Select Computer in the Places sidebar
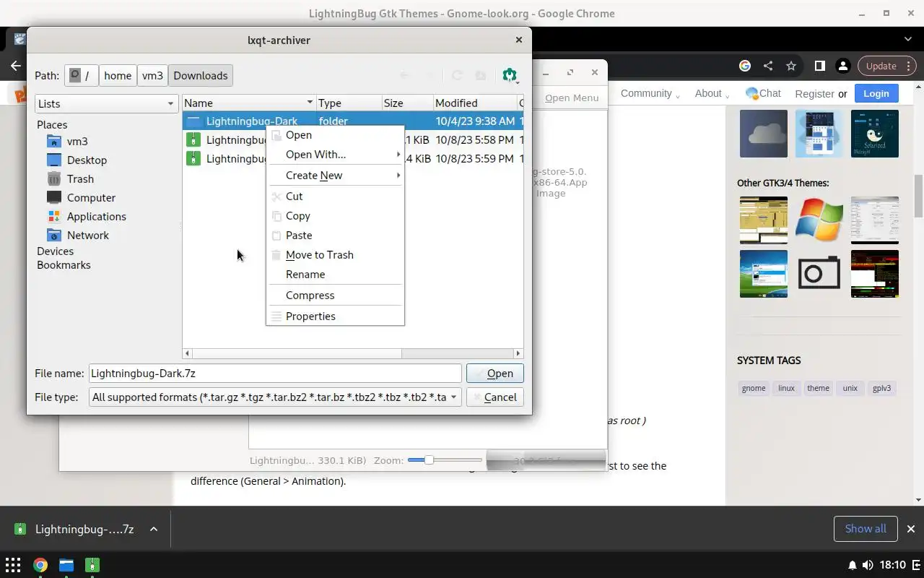924x578 pixels. click(91, 197)
